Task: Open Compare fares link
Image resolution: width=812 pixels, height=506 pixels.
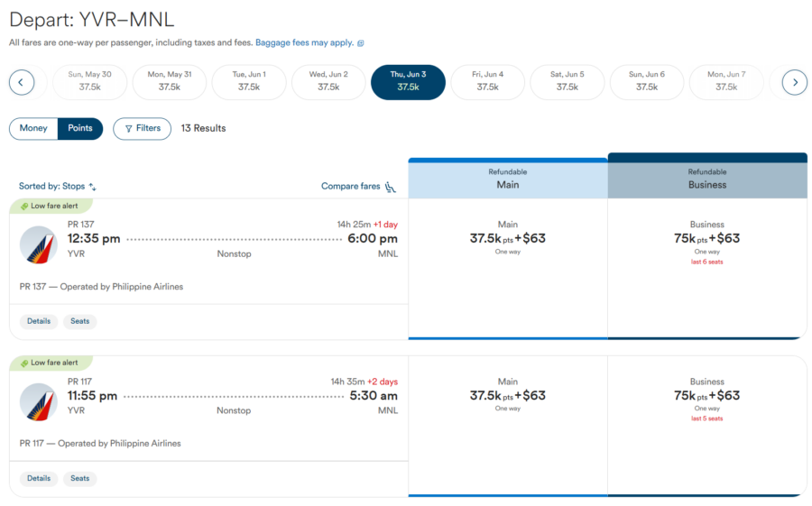Action: click(351, 187)
